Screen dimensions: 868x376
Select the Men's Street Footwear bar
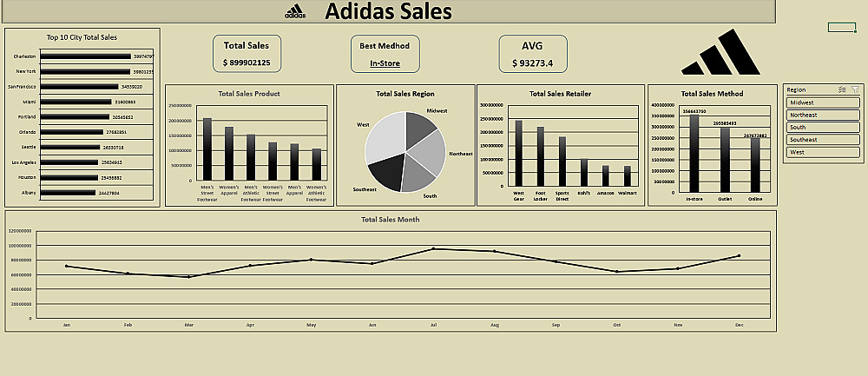tap(207, 149)
